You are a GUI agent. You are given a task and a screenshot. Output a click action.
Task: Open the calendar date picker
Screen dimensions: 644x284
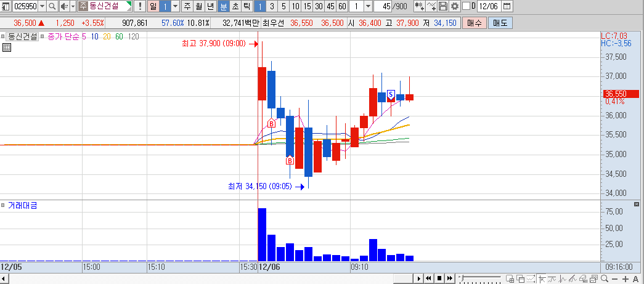[507, 6]
